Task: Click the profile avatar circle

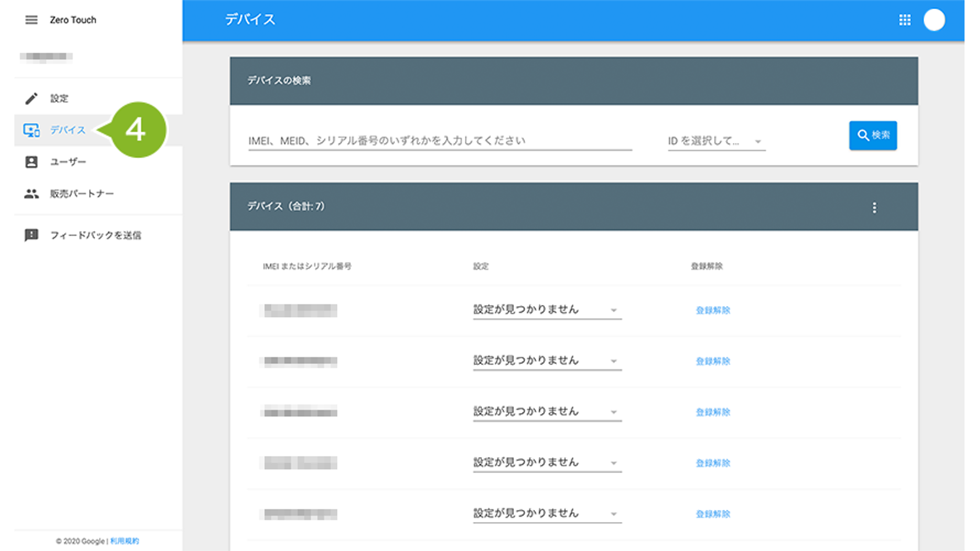Action: click(x=934, y=20)
